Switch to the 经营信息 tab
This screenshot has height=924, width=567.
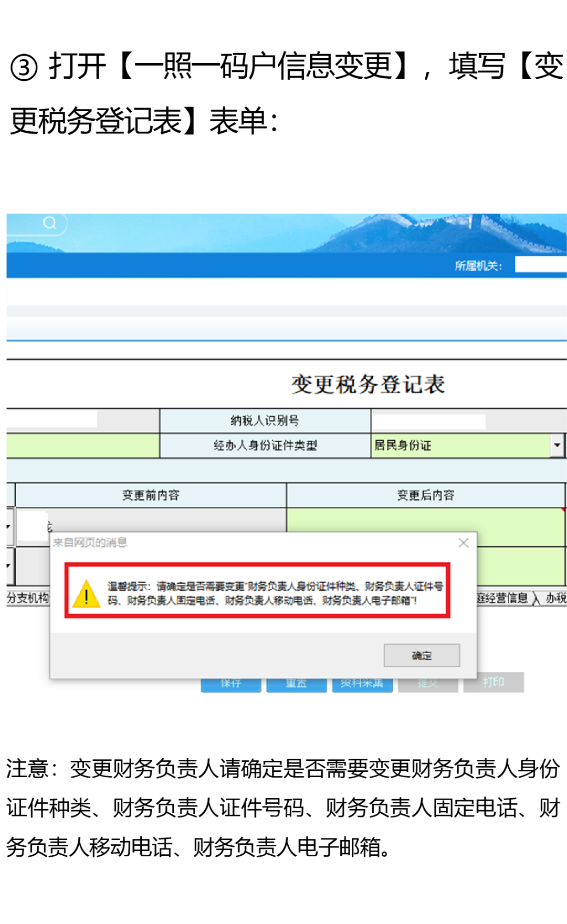503,598
